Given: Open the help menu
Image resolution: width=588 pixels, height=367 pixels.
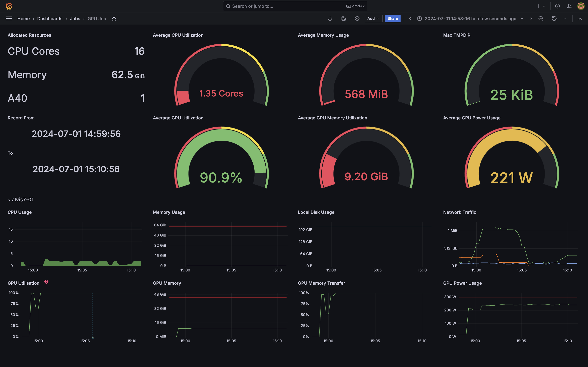Looking at the screenshot, I should point(557,6).
